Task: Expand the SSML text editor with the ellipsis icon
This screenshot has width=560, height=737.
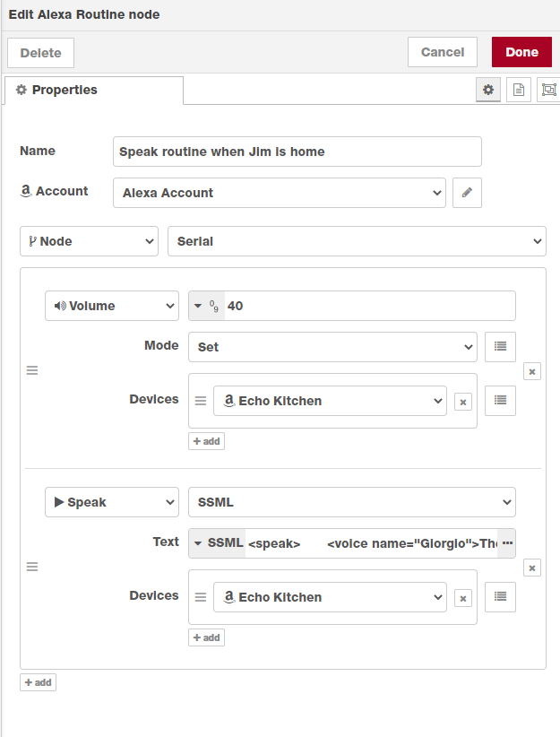Action: click(507, 542)
